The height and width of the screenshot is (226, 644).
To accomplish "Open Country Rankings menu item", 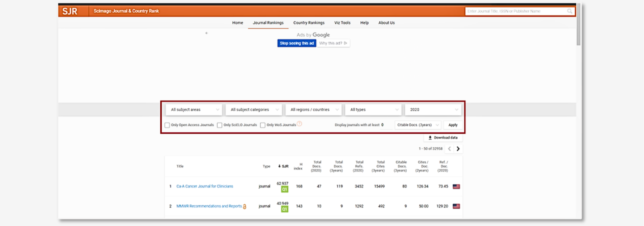I will point(309,23).
